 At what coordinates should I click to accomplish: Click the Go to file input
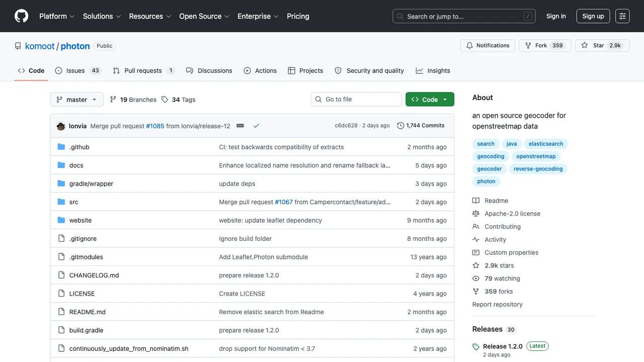356,100
